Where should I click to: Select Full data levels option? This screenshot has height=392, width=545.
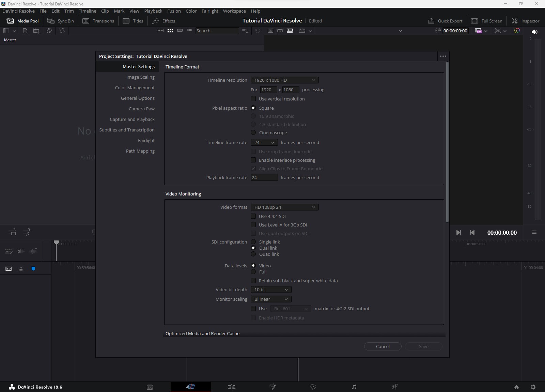(x=253, y=272)
